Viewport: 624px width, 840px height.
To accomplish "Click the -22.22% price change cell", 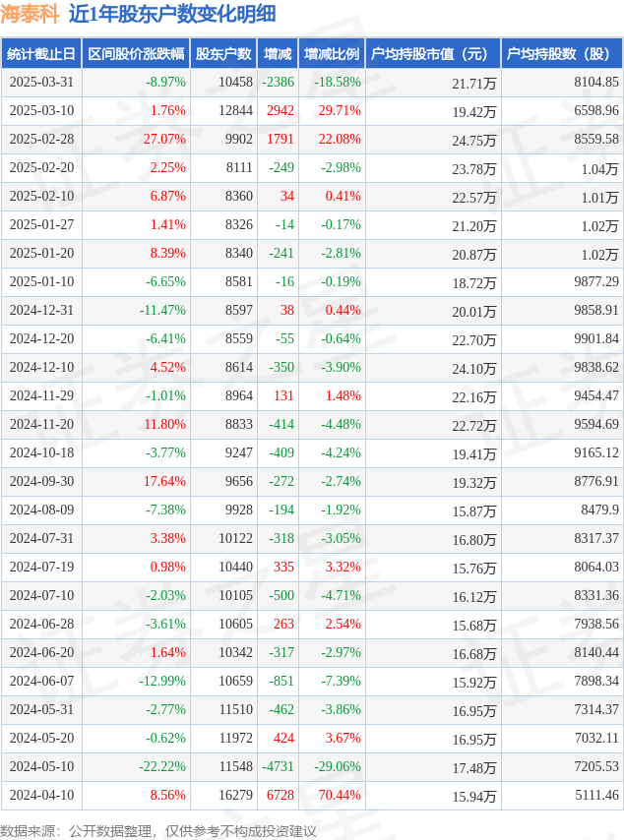I will [136, 766].
